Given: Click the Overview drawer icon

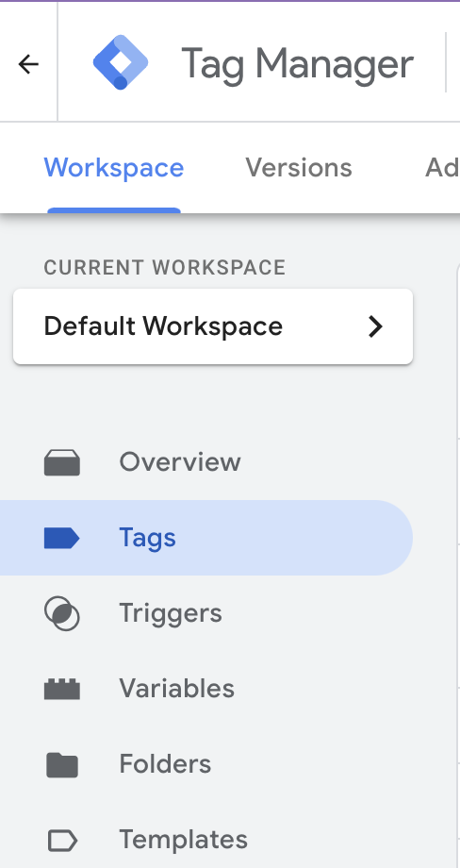Looking at the screenshot, I should 62,462.
